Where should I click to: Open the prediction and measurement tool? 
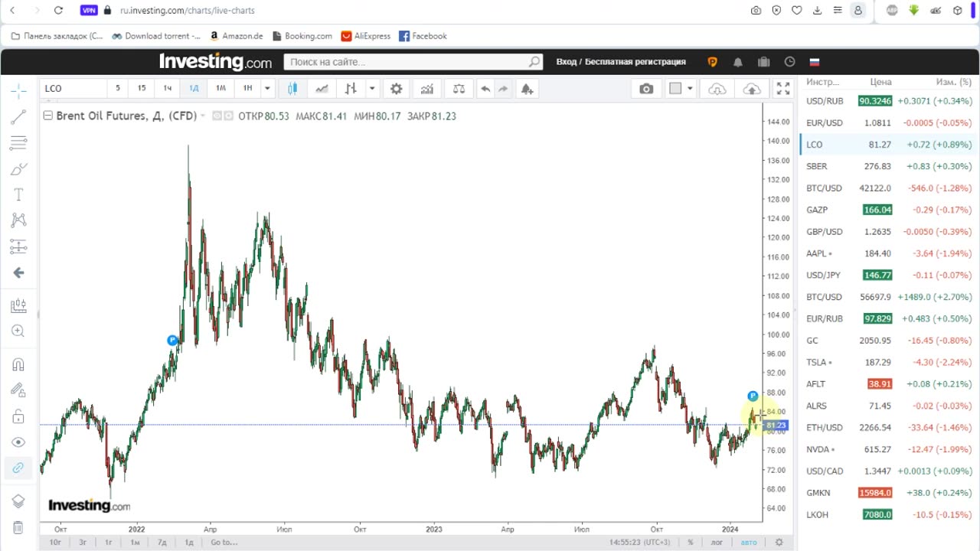coord(19,246)
